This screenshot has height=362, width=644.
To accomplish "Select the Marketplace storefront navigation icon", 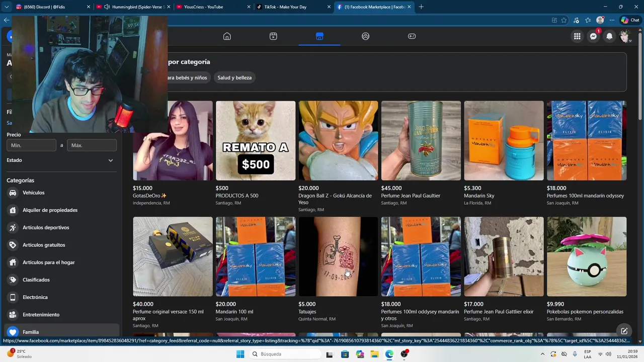I will point(319,36).
